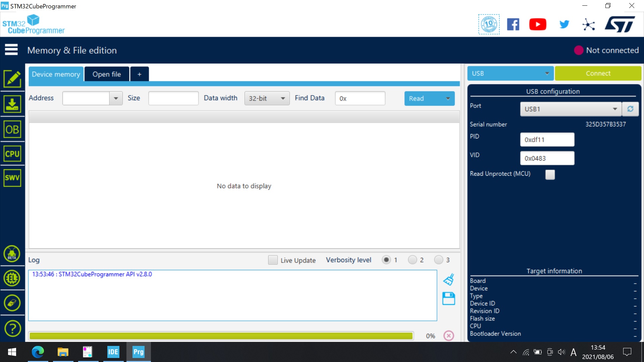The image size is (644, 362).
Task: Add a new tab with plus
Action: [140, 74]
